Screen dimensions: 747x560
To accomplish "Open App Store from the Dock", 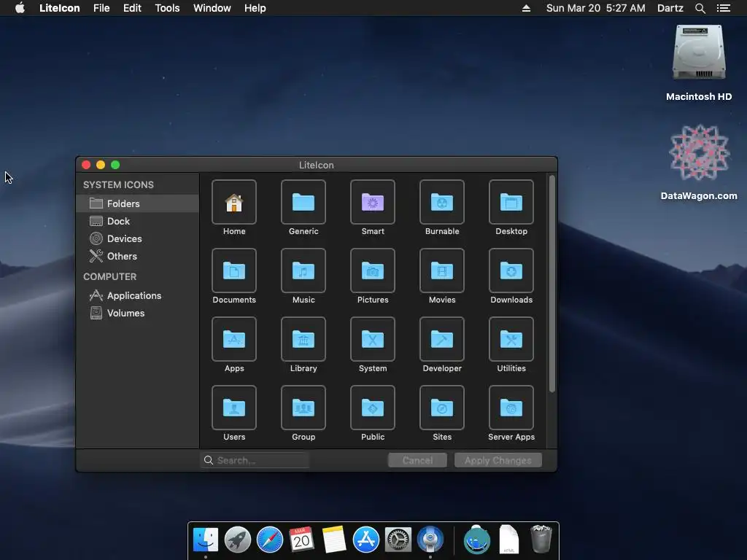I will [x=366, y=540].
